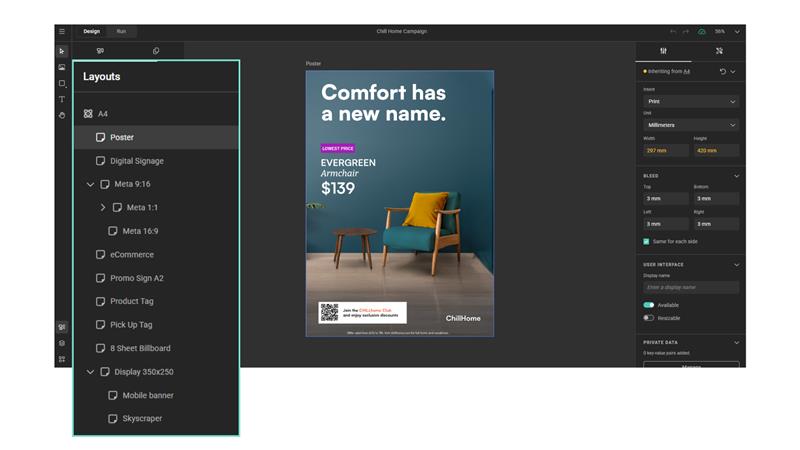The height and width of the screenshot is (450, 800).
Task: Toggle the Same for each side checkbox
Action: pos(646,241)
